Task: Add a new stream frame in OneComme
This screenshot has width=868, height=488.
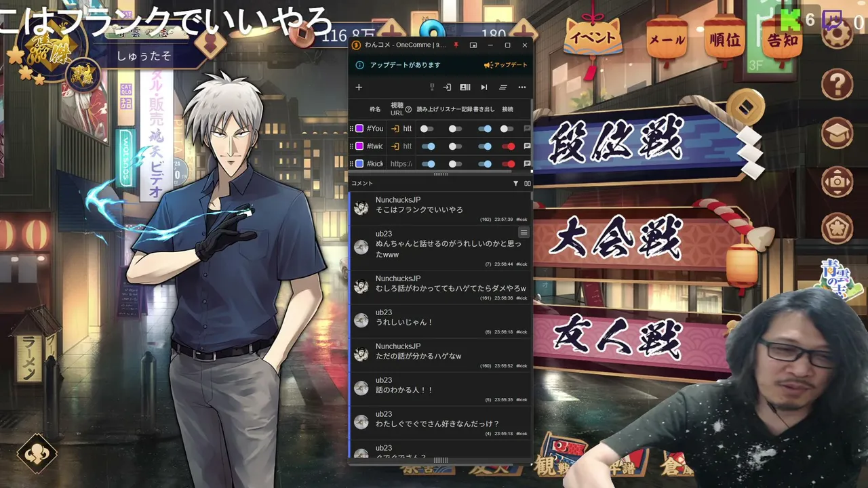Action: coord(359,87)
